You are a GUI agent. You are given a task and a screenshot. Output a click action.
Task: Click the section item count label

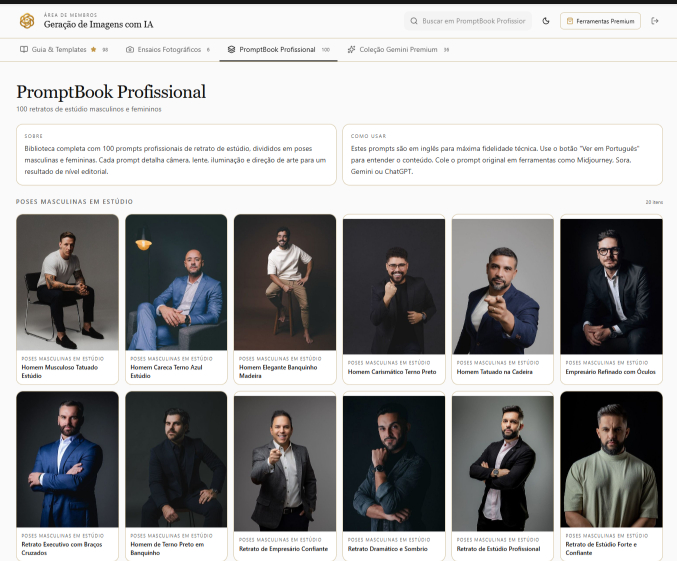click(x=654, y=202)
